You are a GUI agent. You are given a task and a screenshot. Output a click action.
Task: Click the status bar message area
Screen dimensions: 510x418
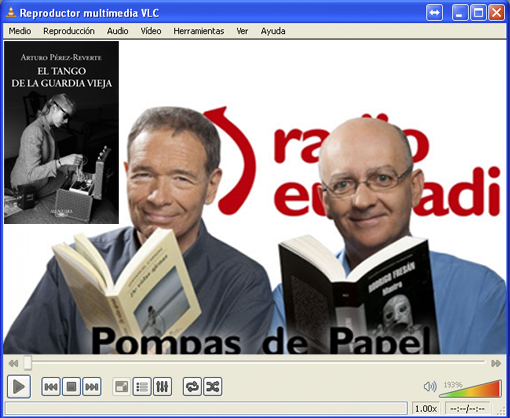[x=207, y=408]
